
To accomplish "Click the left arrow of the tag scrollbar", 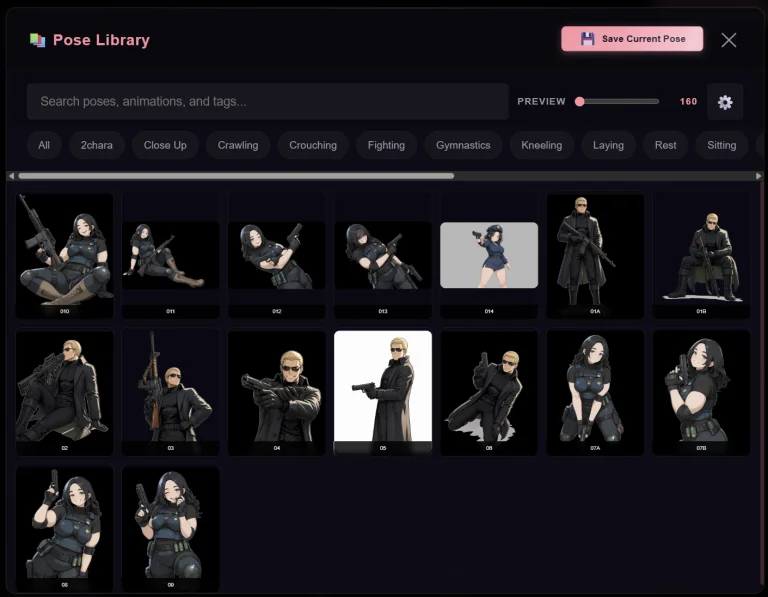I will (x=11, y=176).
